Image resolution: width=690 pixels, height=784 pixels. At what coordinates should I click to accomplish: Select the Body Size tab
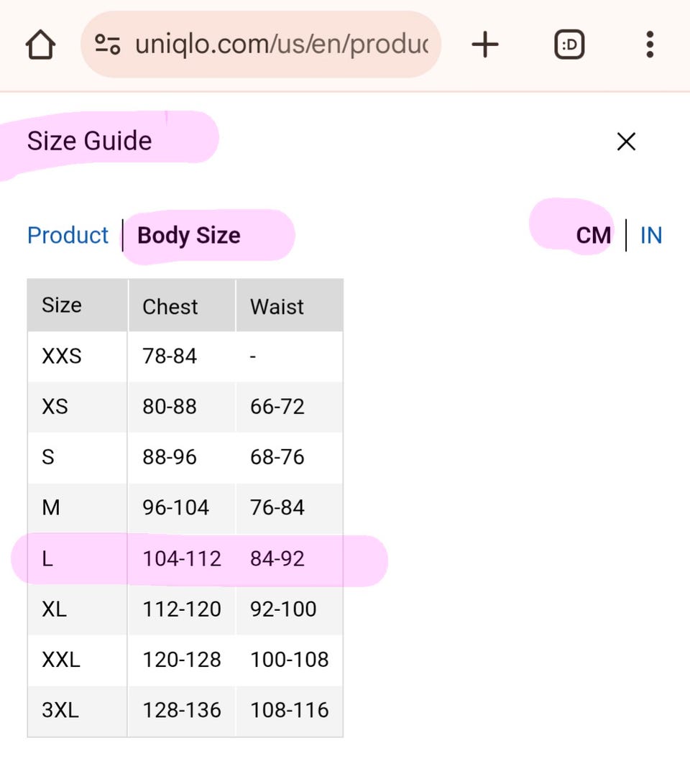[x=189, y=236]
